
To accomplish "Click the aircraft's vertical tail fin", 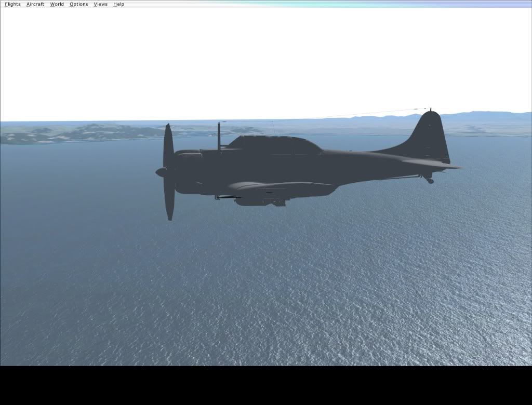I will point(431,135).
